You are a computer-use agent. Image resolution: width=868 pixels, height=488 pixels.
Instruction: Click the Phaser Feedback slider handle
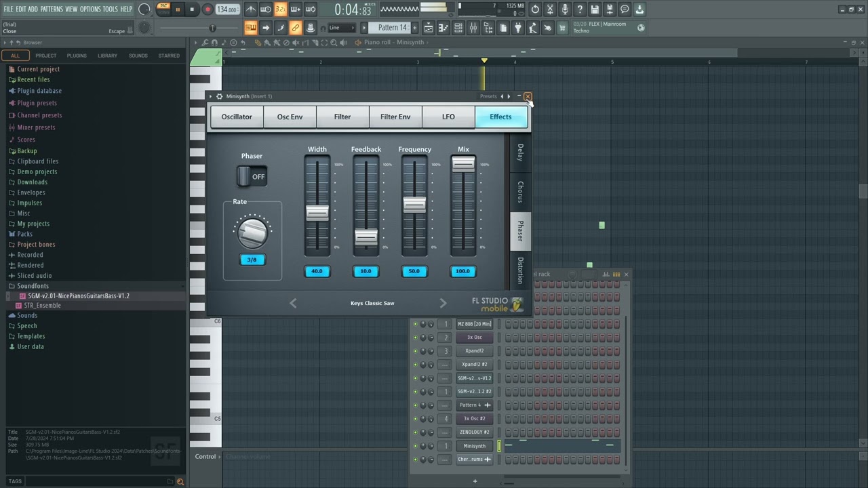click(366, 237)
